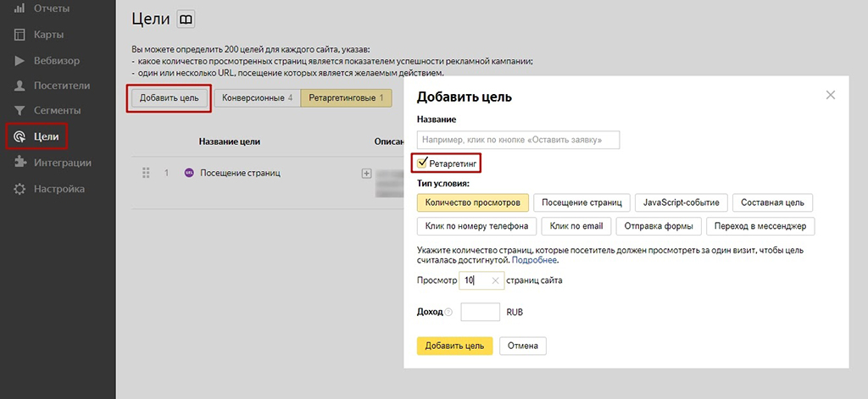
Task: Choose JavaScript-событие condition type
Action: coord(682,202)
